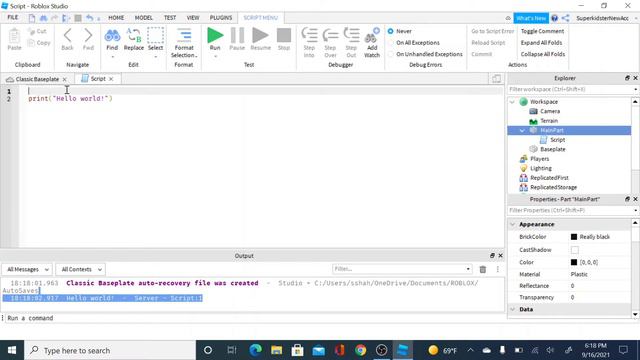Viewport: 640px width, 360px height.
Task: Click split view icon at editor top right
Action: tap(496, 79)
